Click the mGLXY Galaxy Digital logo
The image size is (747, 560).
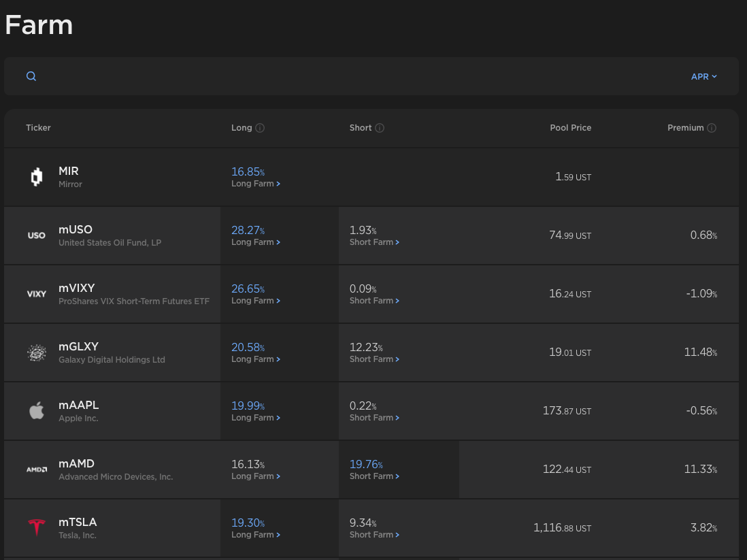click(x=37, y=352)
